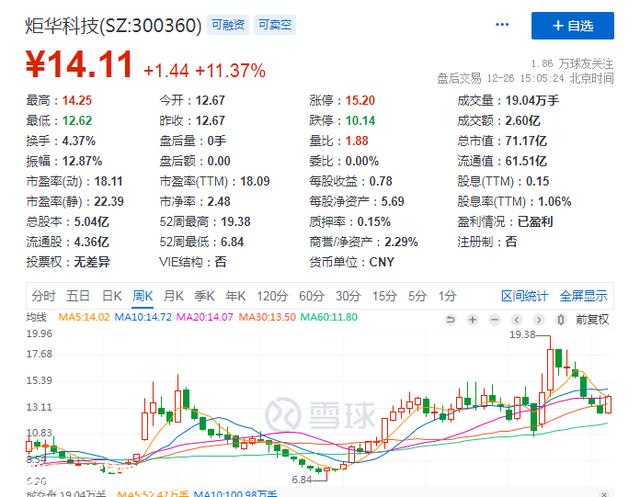Click the 6.84 low marker on chart
This screenshot has width=640, height=497.
302,480
